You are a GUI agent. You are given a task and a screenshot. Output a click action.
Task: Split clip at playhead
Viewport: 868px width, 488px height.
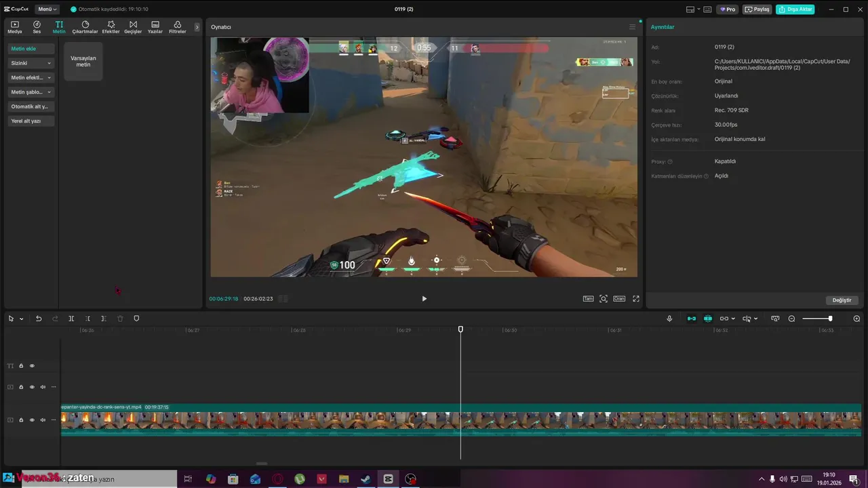tap(71, 319)
